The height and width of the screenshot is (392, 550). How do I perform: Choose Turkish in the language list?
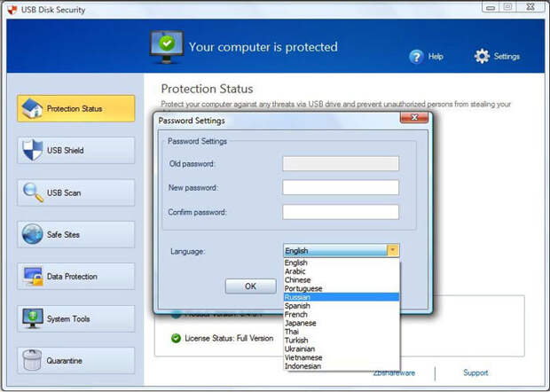(x=342, y=340)
